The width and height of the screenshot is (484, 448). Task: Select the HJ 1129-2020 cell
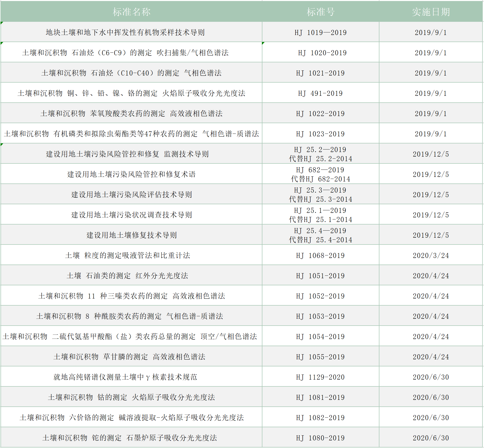[x=320, y=377]
